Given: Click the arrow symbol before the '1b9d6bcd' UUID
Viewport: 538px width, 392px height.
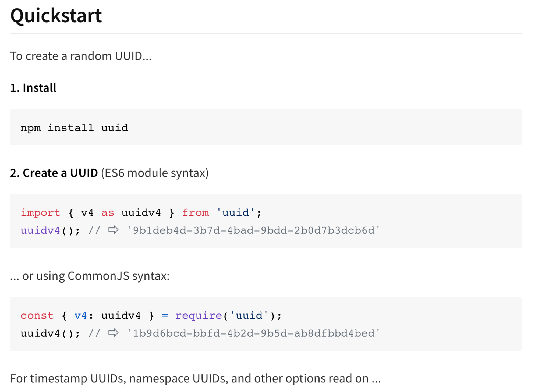Looking at the screenshot, I should pos(113,333).
